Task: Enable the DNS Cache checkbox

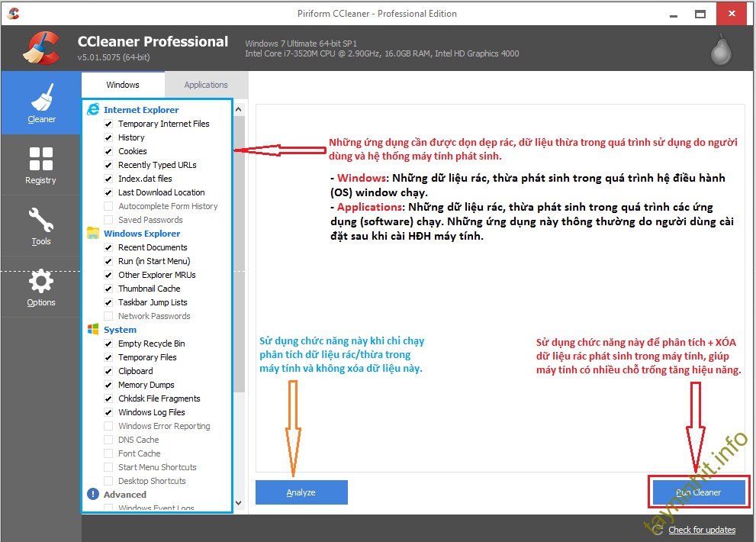Action: pyautogui.click(x=108, y=440)
